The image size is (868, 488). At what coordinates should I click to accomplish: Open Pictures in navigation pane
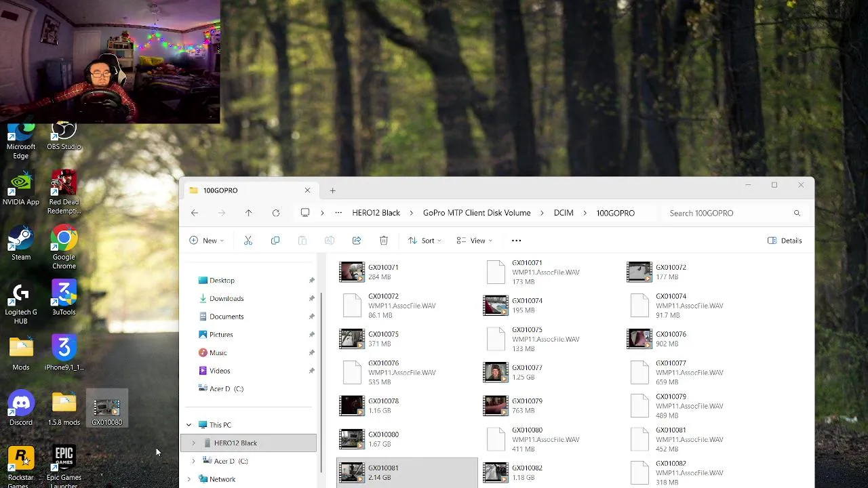221,335
